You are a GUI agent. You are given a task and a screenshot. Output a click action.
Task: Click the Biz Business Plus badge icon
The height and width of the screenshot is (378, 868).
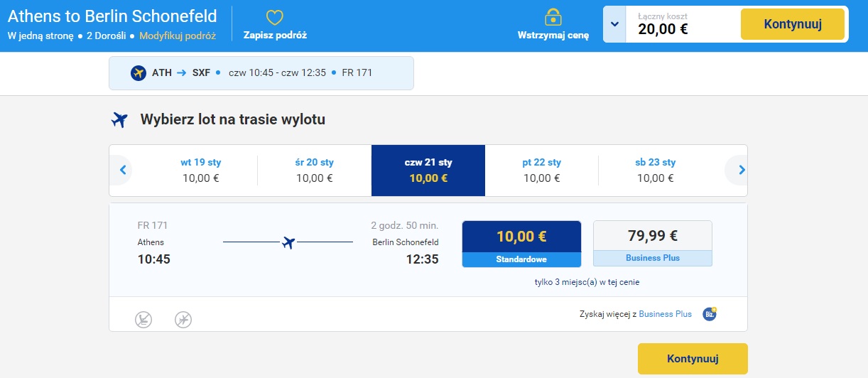[709, 313]
